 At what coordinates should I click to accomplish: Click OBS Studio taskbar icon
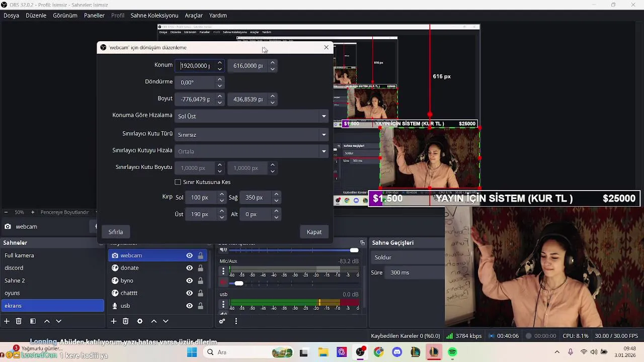360,352
